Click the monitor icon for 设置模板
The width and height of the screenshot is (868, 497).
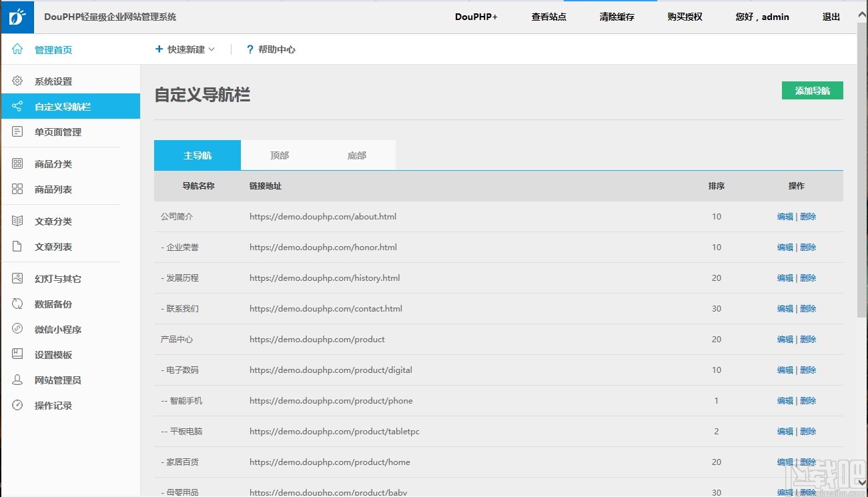(17, 355)
